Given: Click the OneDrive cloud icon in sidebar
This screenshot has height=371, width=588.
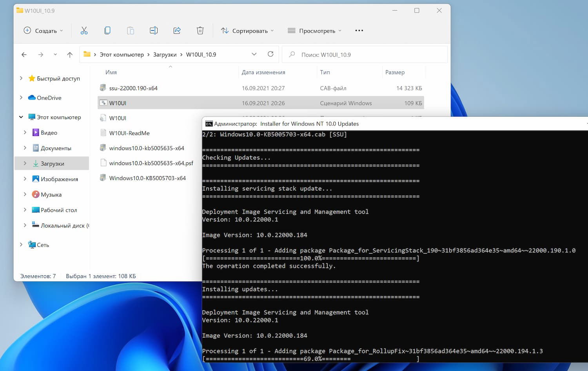Looking at the screenshot, I should (x=32, y=98).
